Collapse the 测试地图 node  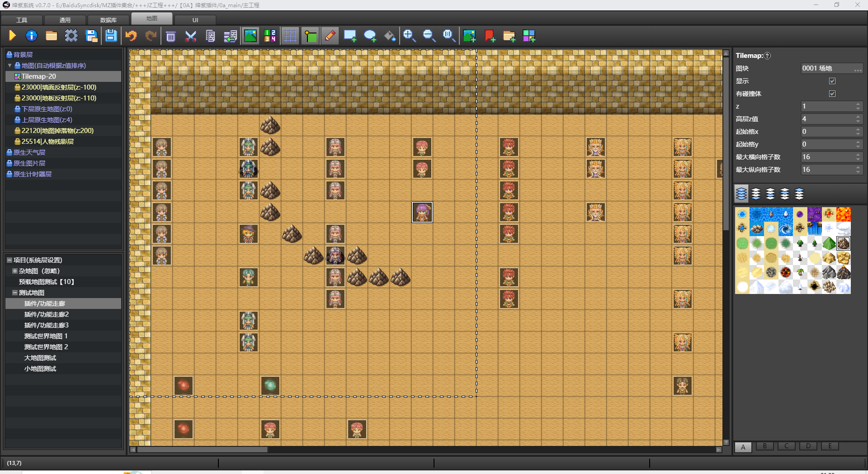coord(15,293)
